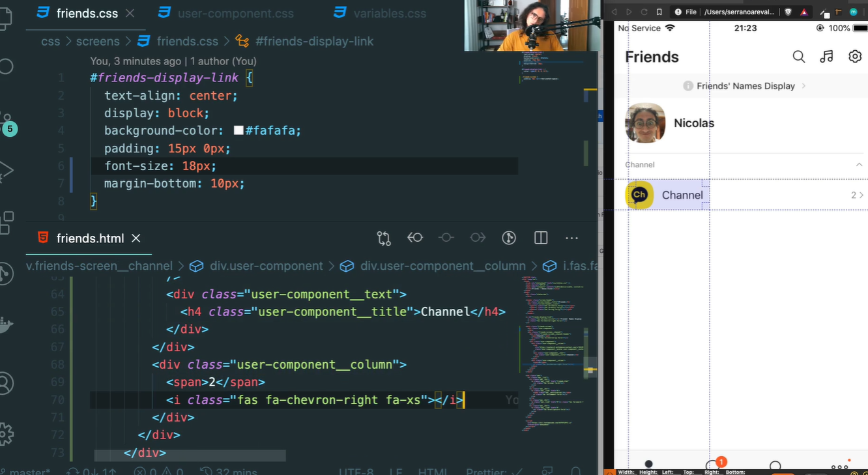Go to previous change arrow icon
The width and height of the screenshot is (868, 475).
(415, 238)
